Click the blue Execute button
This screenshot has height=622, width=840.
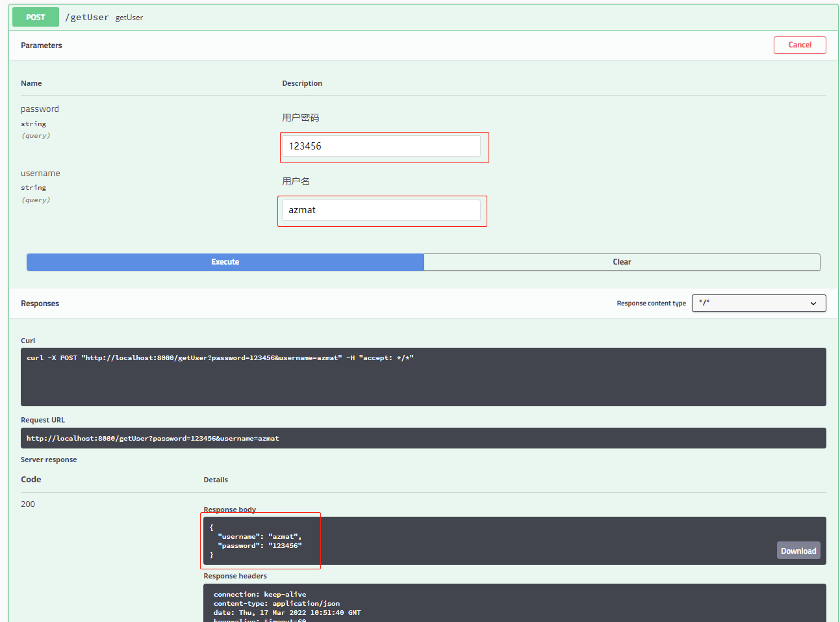click(225, 262)
